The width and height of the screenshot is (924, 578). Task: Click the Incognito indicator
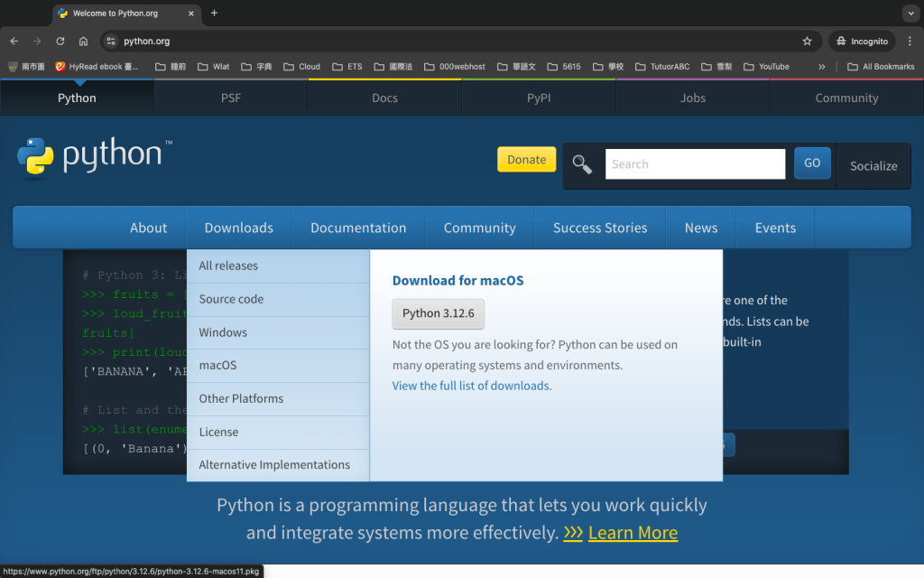(x=862, y=42)
